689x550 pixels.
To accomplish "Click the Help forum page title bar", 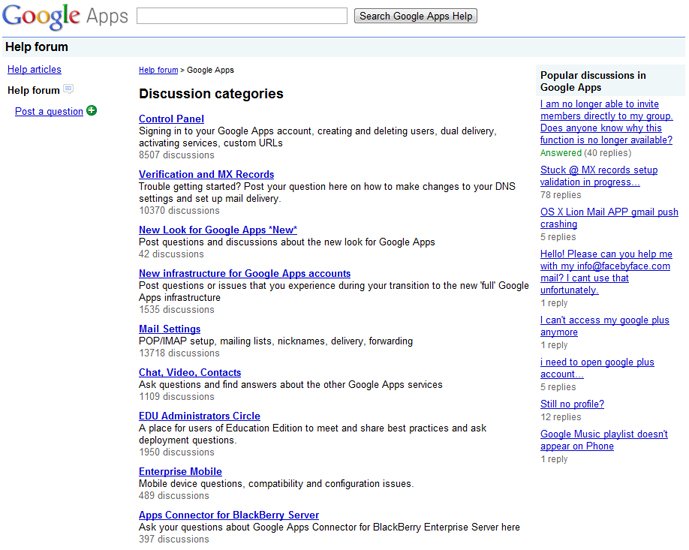I will (344, 47).
